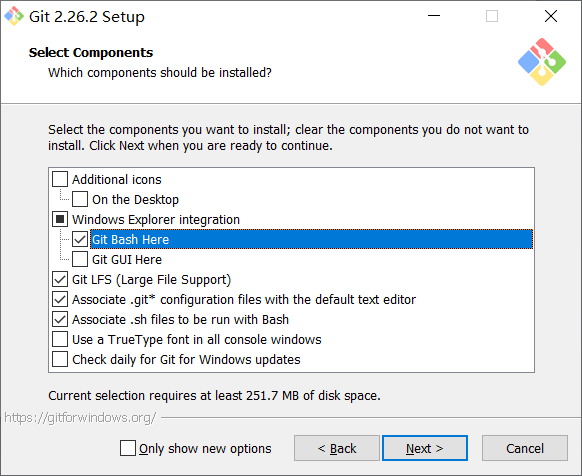Cancel the Git setup

[524, 448]
